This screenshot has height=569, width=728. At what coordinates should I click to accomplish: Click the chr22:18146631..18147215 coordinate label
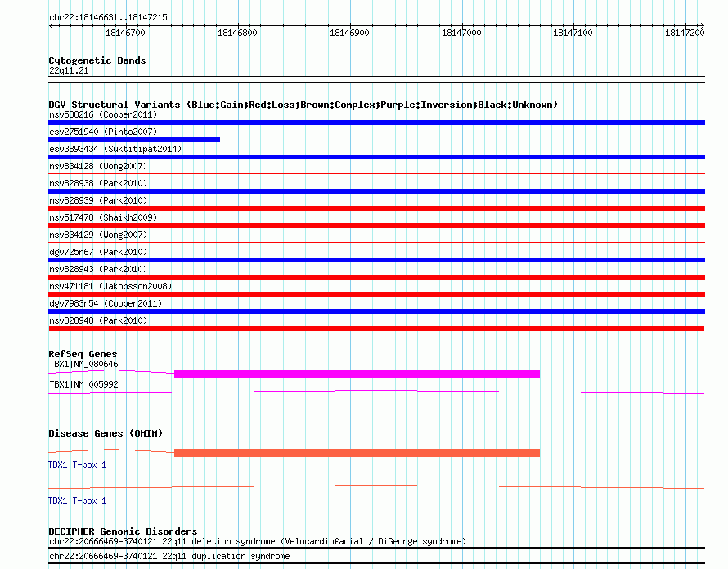[x=108, y=17]
